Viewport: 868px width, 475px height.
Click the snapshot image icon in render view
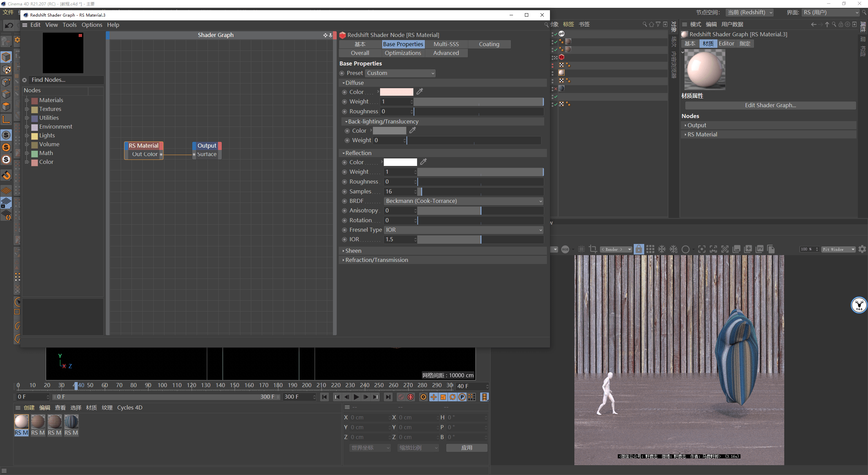(x=736, y=249)
